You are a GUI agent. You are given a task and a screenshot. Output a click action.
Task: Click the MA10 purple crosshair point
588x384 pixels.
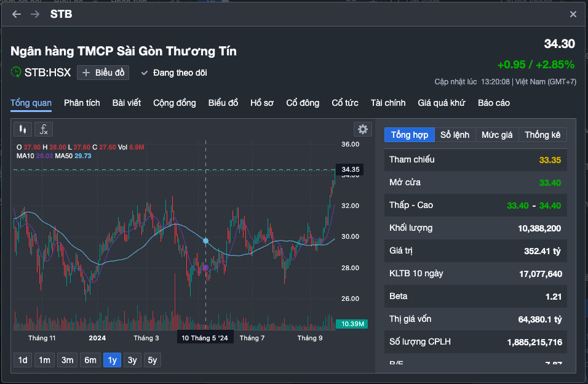point(205,267)
